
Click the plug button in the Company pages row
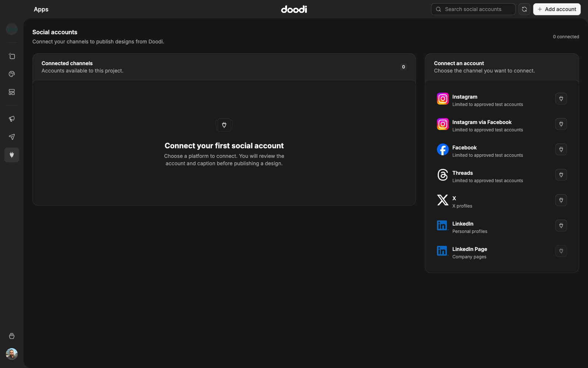pos(561,251)
